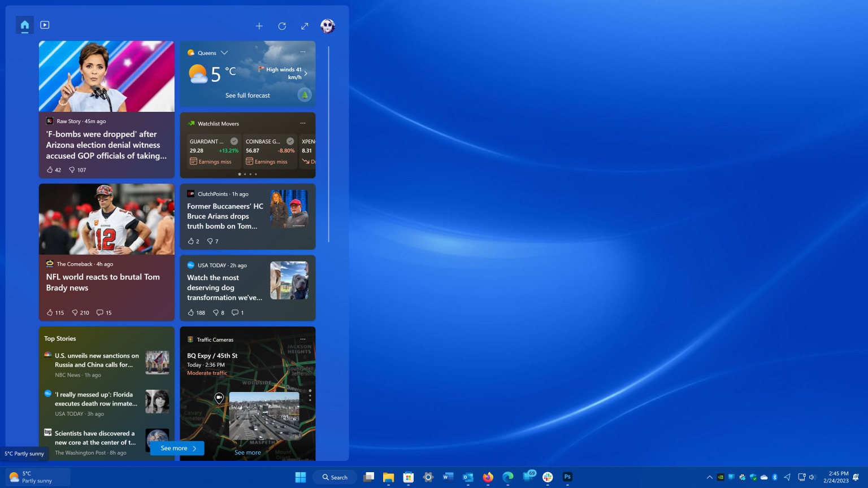Click traffic camera map pin marker
This screenshot has height=488, width=868.
pyautogui.click(x=219, y=398)
